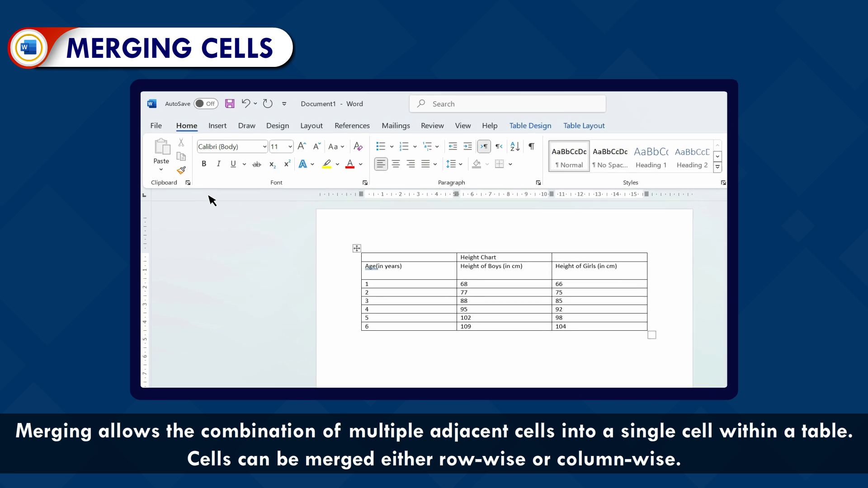Click the Undo arrow icon
Screen dimensions: 868x488
[245, 103]
